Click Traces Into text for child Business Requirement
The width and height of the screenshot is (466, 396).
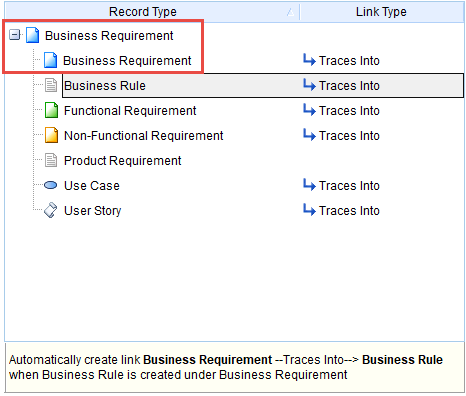[x=349, y=61]
